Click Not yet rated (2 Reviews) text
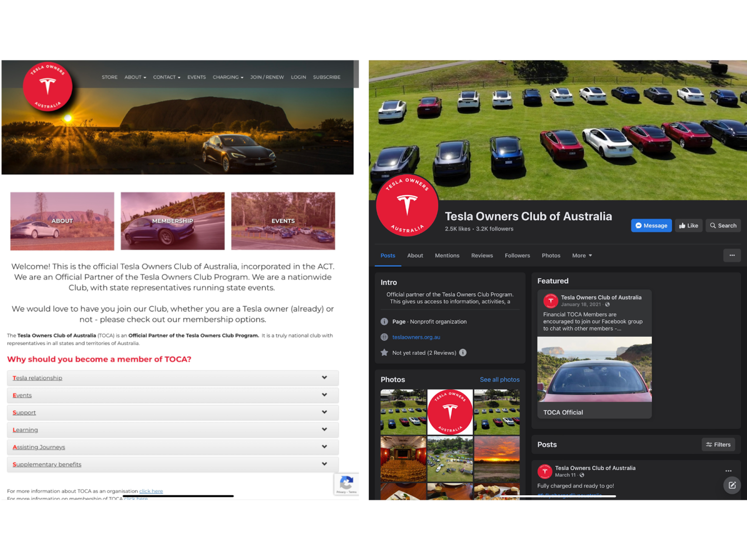747x560 pixels. point(424,353)
